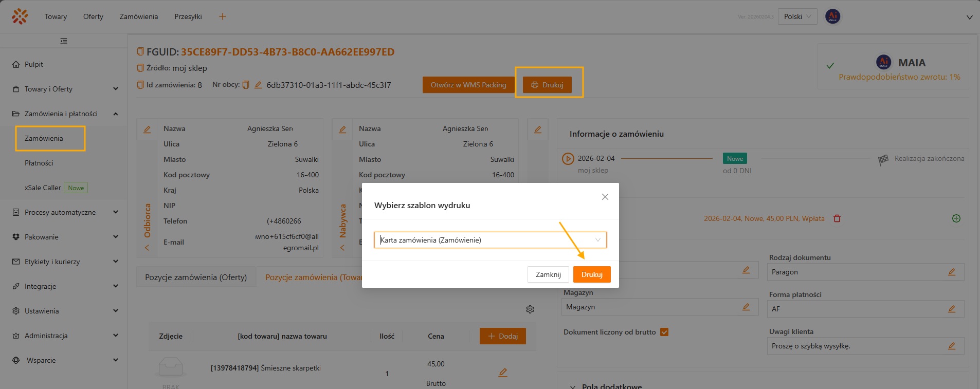The image size is (980, 389).
Task: Open the table settings gear icon
Action: 530,309
